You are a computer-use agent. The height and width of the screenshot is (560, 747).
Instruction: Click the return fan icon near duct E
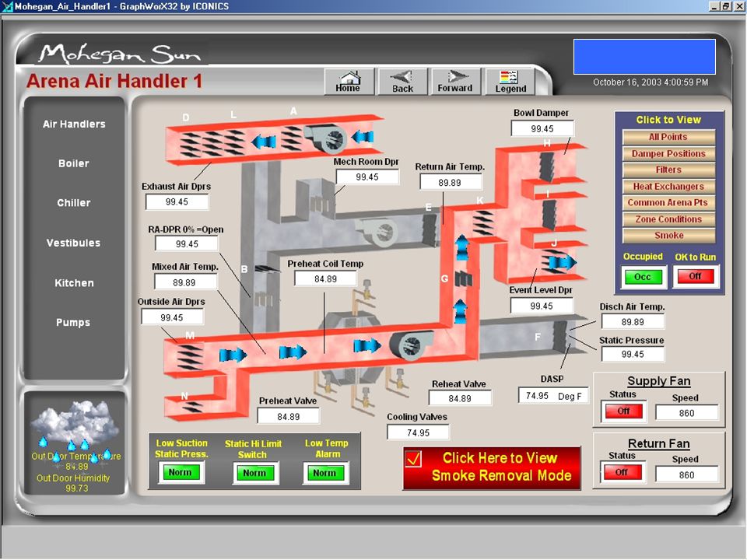click(x=377, y=231)
